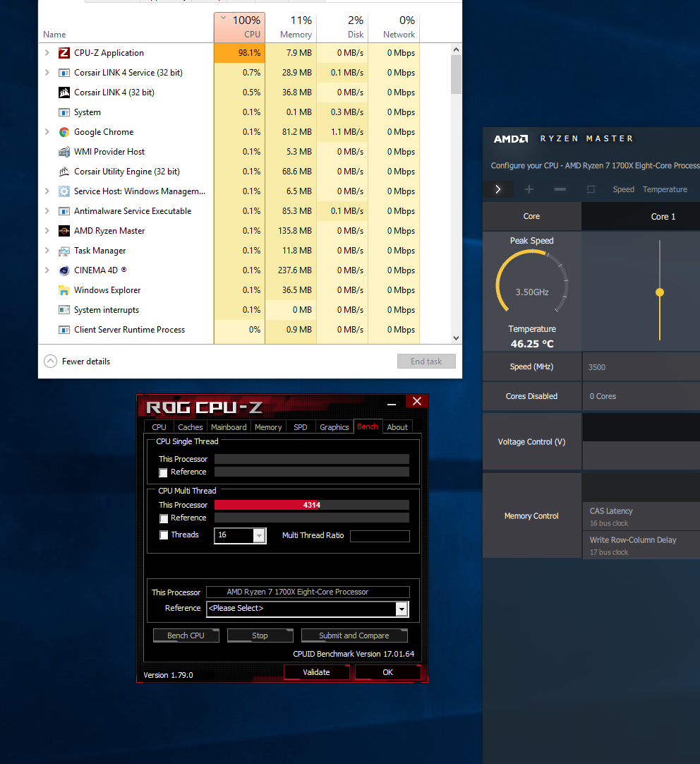Image resolution: width=700 pixels, height=764 pixels.
Task: Select the AMD Ryzen Master process icon
Action: (x=64, y=231)
